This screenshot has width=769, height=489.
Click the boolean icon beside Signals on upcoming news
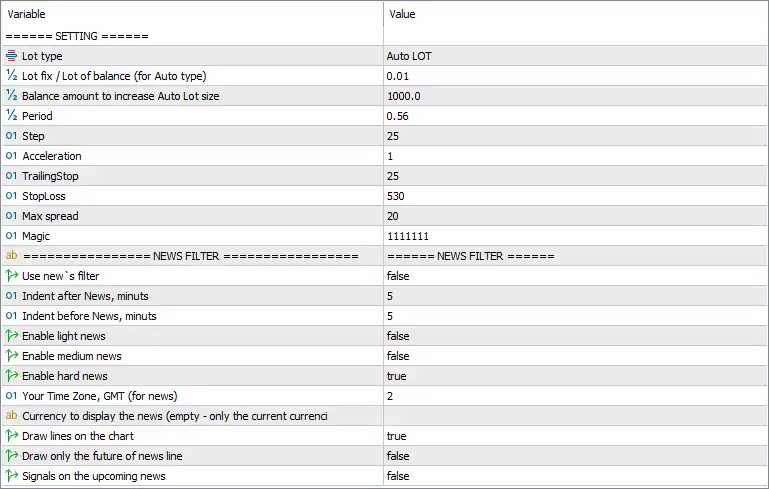click(x=11, y=476)
